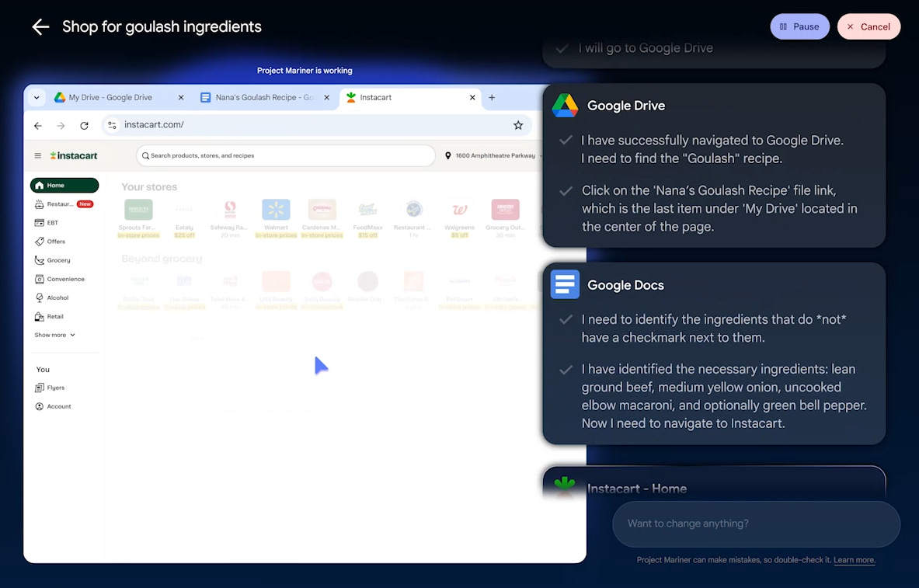The height and width of the screenshot is (588, 919).
Task: Open Offers in Instacart sidebar
Action: [x=50, y=242]
